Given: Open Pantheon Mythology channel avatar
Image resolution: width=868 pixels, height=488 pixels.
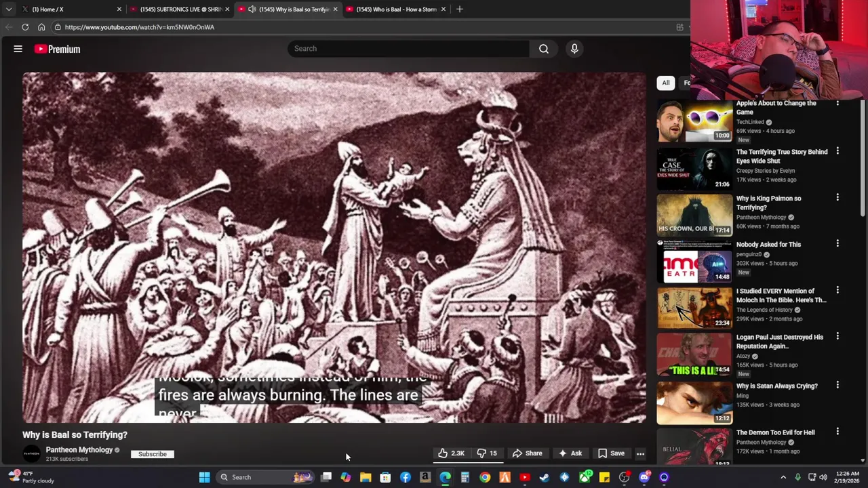Looking at the screenshot, I should [x=31, y=454].
